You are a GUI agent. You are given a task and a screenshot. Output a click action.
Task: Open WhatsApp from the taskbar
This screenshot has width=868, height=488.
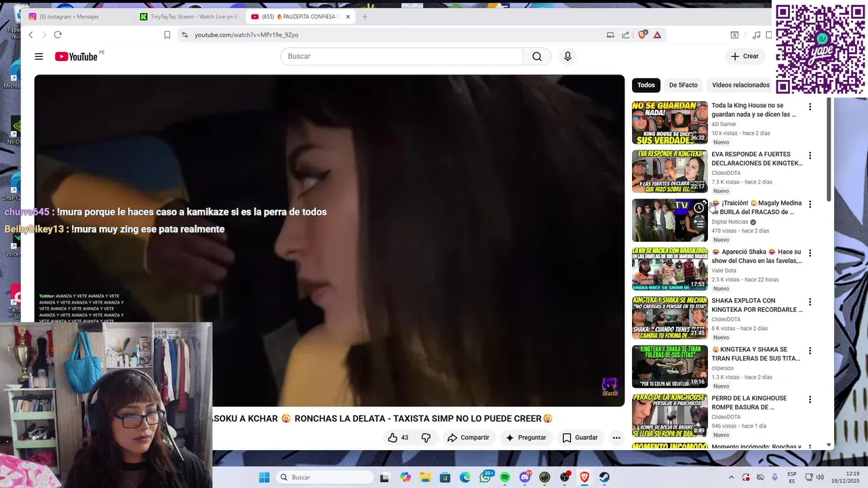(x=486, y=477)
